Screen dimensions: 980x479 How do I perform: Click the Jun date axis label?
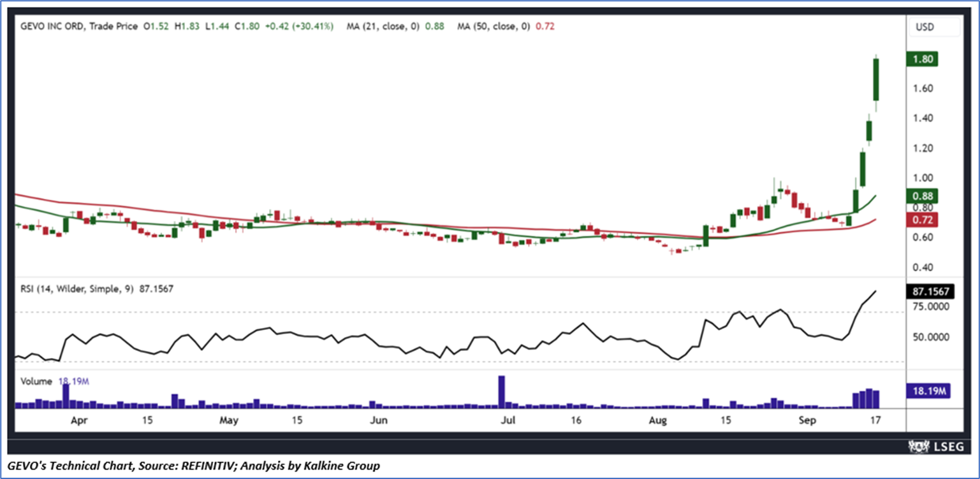[x=379, y=421]
